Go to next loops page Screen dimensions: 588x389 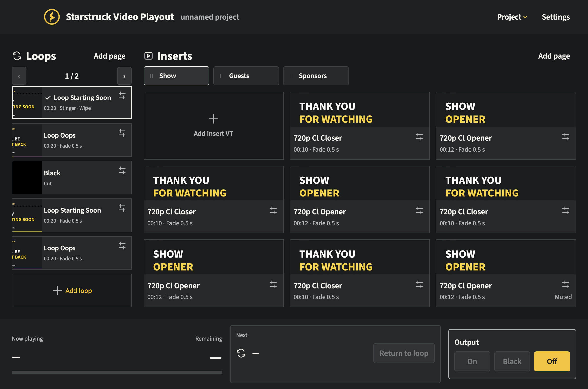point(124,76)
